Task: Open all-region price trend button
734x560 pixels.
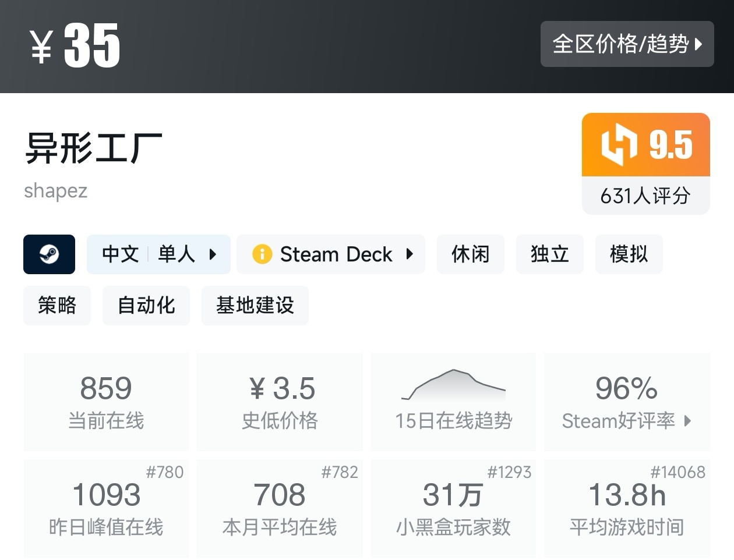Action: click(x=627, y=44)
